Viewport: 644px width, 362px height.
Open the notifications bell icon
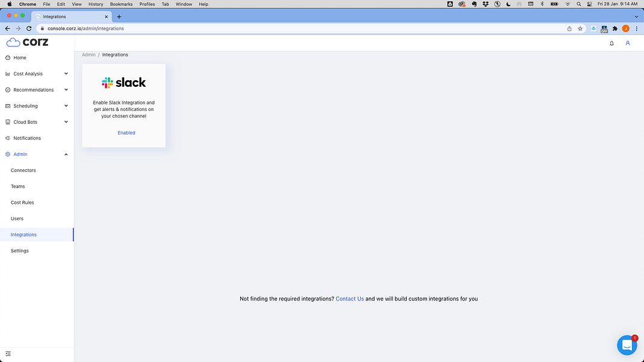[611, 43]
